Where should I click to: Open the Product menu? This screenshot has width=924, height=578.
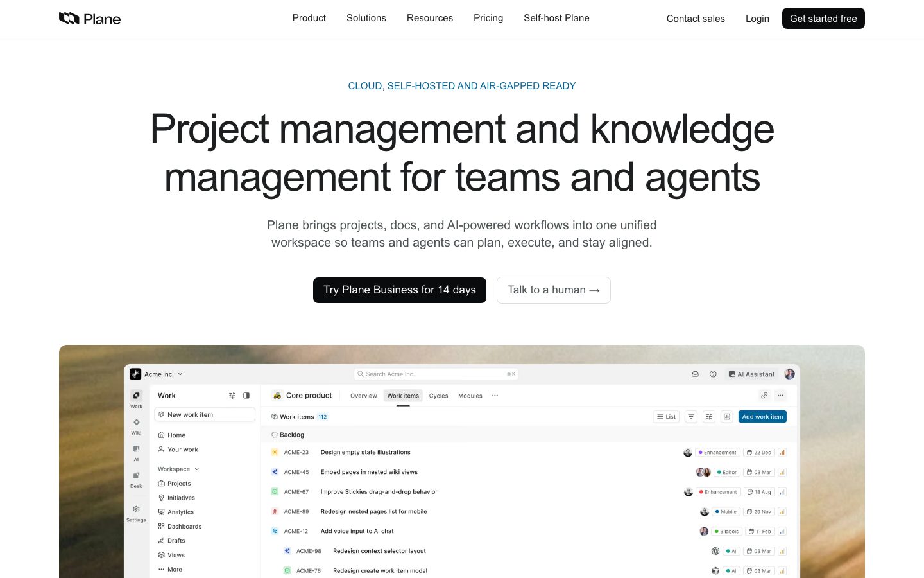[x=309, y=18]
